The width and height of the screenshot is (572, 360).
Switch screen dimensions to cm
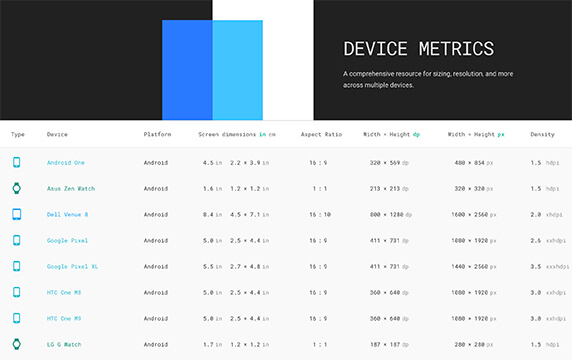pos(272,134)
